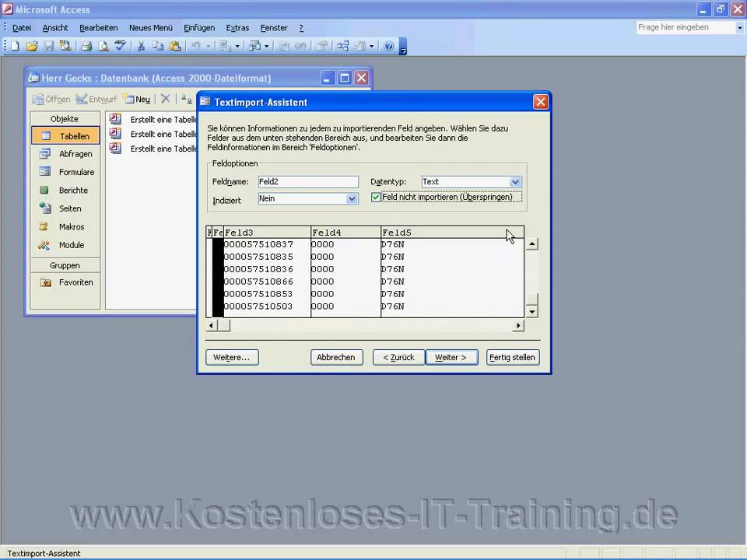Click the Analyze toolbar icon
The image size is (747, 560).
click(255, 46)
